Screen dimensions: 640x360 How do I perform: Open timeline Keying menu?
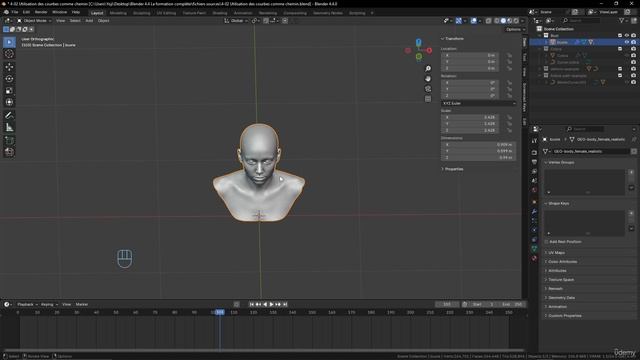[x=49, y=304]
